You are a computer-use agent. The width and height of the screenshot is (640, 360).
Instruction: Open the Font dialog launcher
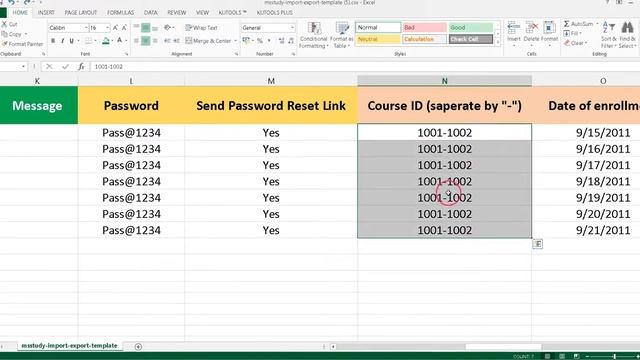[x=127, y=54]
